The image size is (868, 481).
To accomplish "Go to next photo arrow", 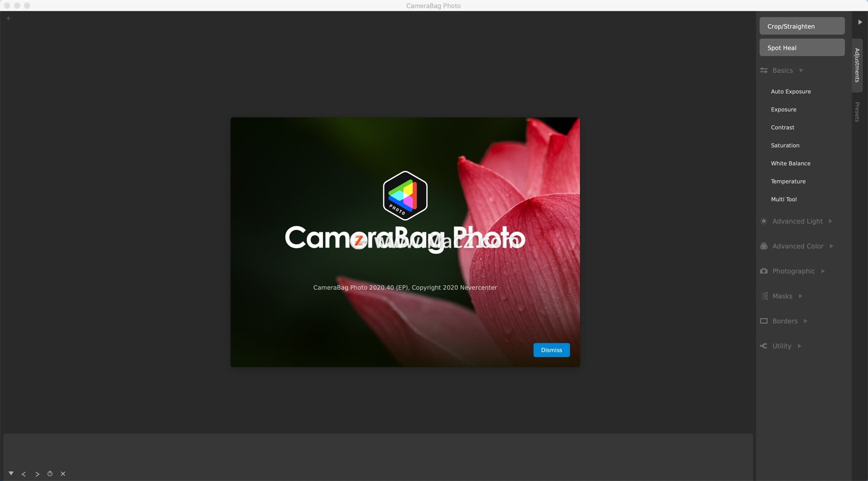I will click(x=37, y=474).
